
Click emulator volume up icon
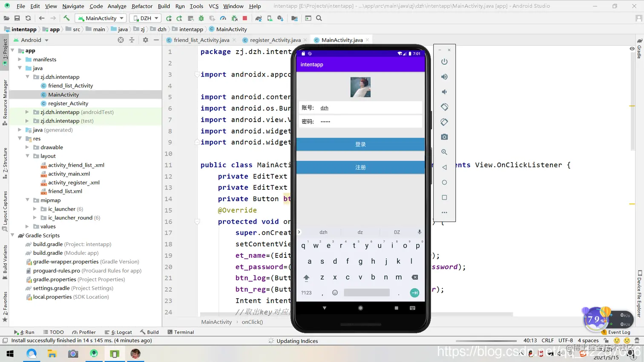point(444,77)
